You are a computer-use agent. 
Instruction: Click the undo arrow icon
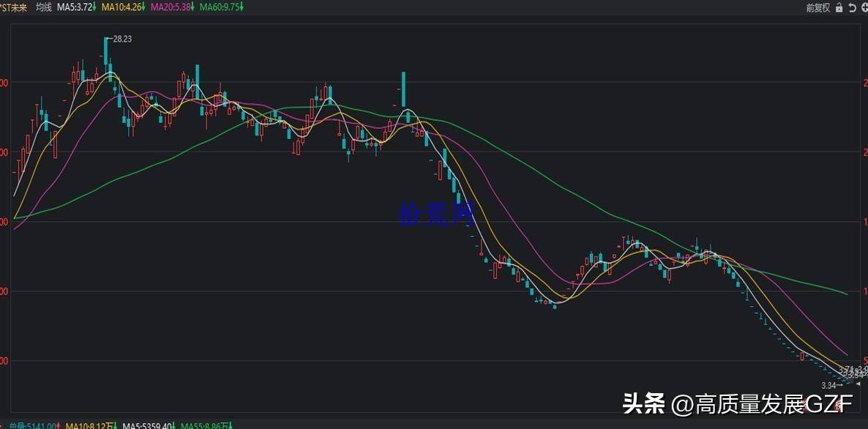(853, 7)
